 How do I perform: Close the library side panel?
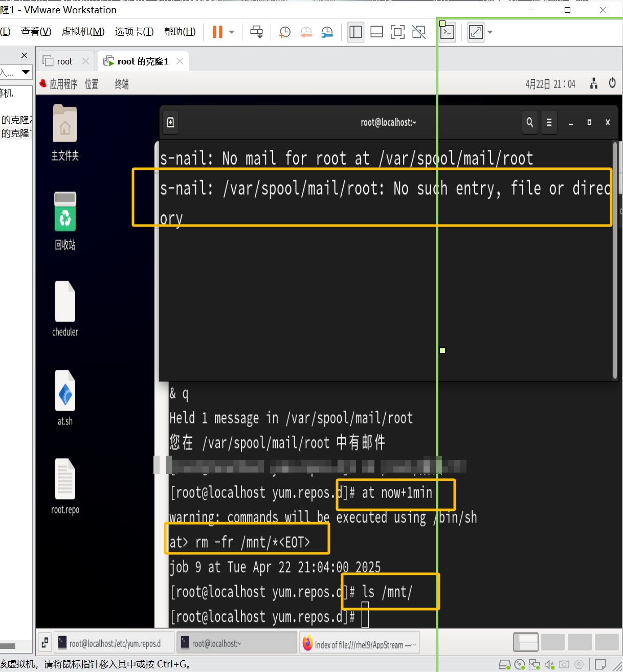[24, 55]
